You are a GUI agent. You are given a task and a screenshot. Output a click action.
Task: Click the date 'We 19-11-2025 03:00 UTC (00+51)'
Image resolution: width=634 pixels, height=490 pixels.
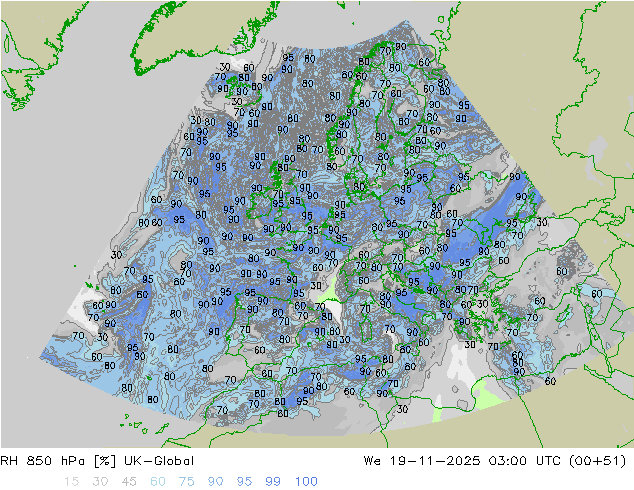(x=495, y=460)
